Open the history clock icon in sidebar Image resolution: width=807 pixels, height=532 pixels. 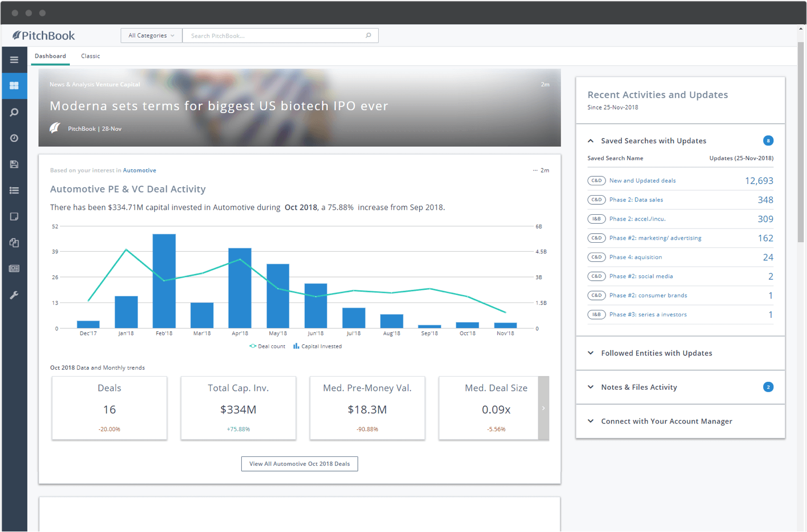tap(14, 138)
